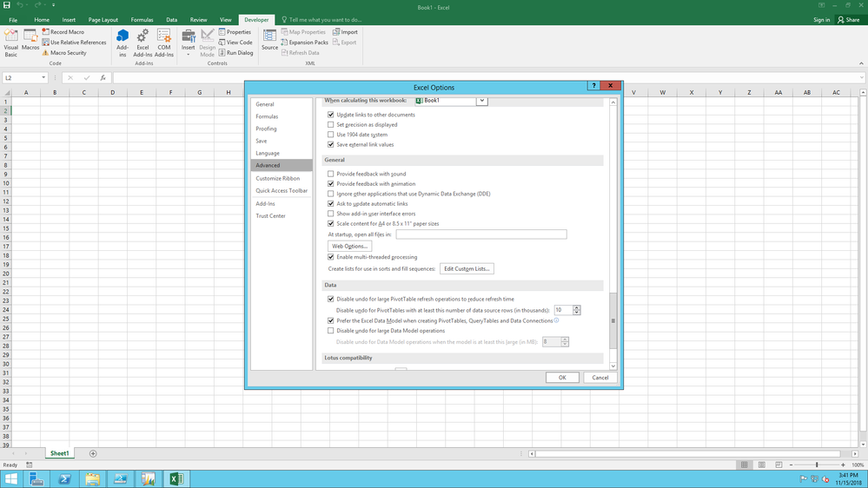The width and height of the screenshot is (868, 488).
Task: Open File Explorer from the taskbar
Action: 92,479
